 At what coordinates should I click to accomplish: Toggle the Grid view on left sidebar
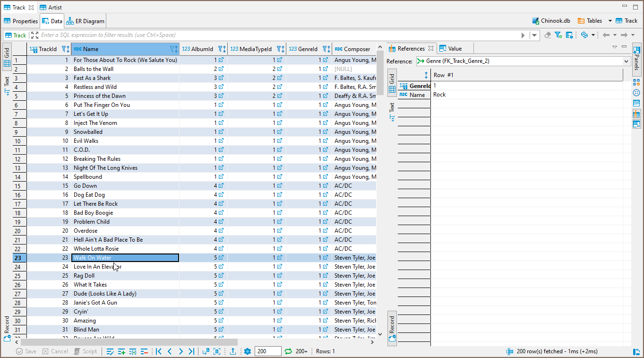[x=7, y=57]
